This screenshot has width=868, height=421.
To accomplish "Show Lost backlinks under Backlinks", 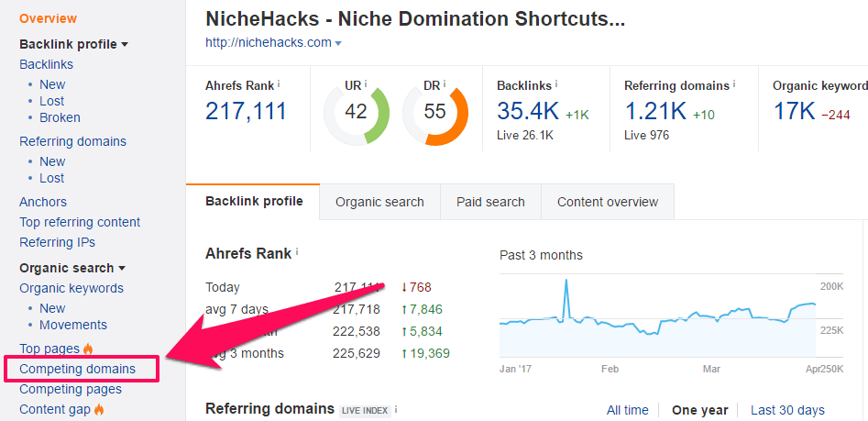I will coord(51,101).
